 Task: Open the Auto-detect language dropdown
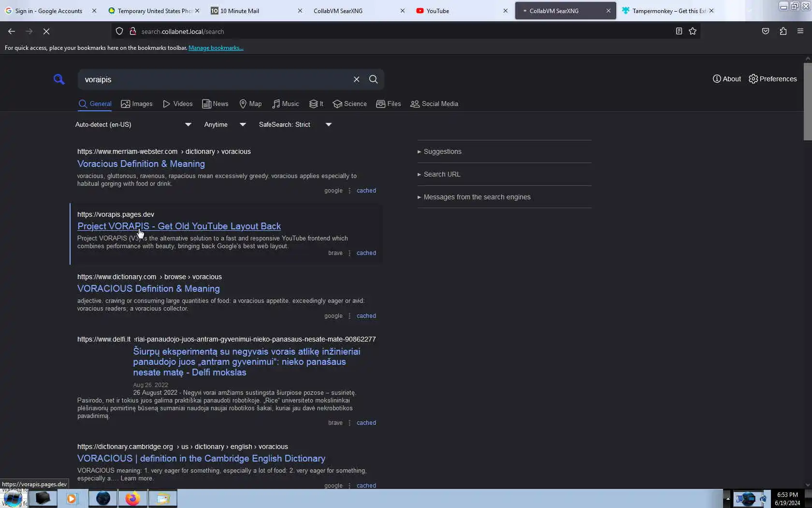(133, 125)
